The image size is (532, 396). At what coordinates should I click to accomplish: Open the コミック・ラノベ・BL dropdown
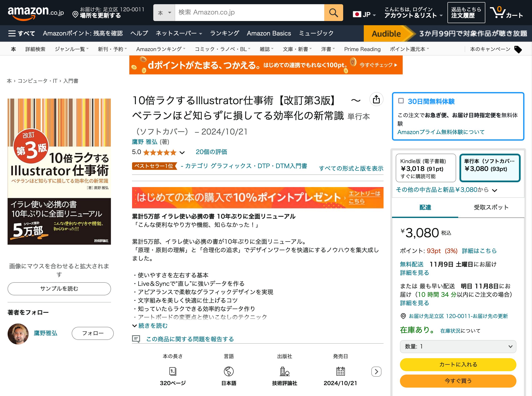(222, 49)
